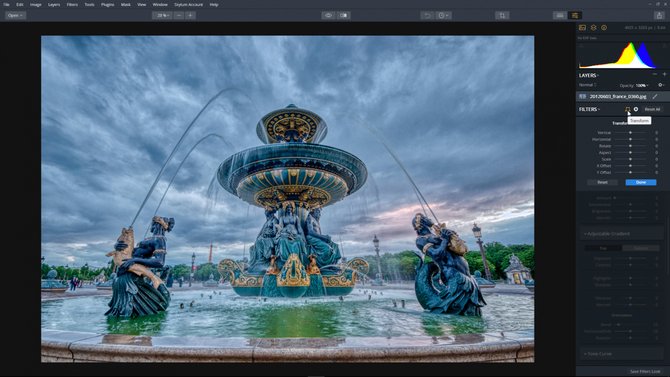Click the blue Done button
670x377 pixels.
point(641,183)
